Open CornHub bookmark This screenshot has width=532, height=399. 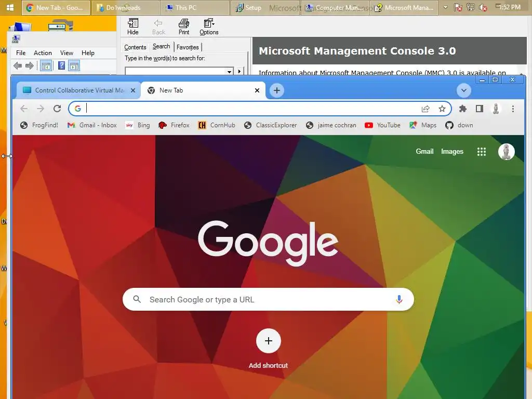(x=217, y=125)
